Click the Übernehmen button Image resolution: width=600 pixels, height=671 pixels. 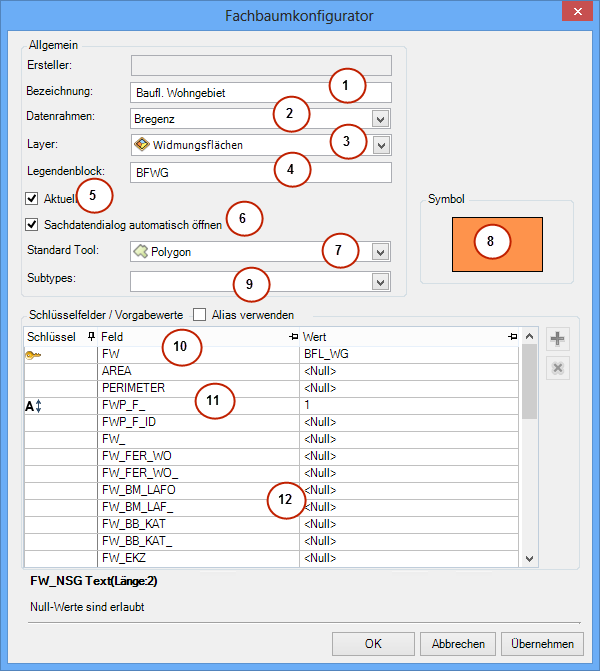[542, 644]
